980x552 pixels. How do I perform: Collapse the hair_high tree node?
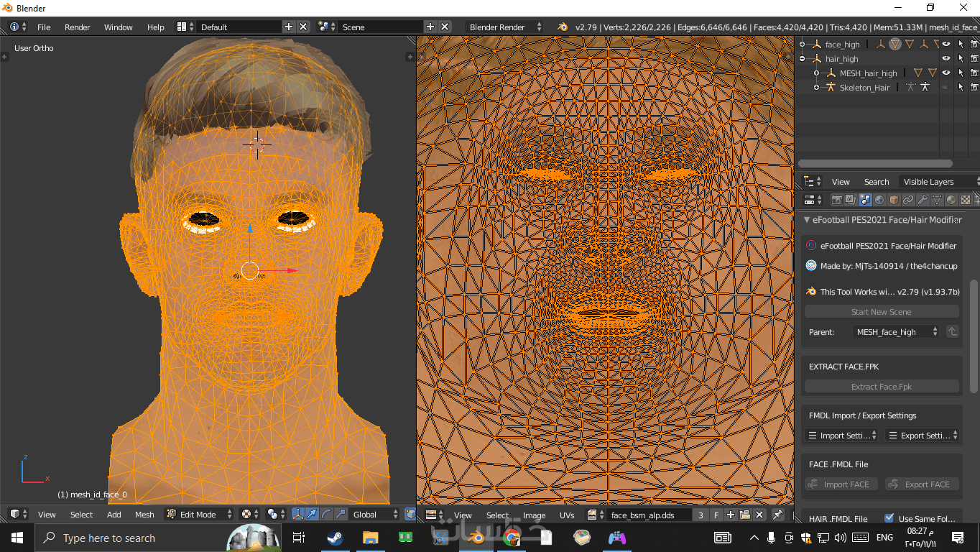click(803, 59)
